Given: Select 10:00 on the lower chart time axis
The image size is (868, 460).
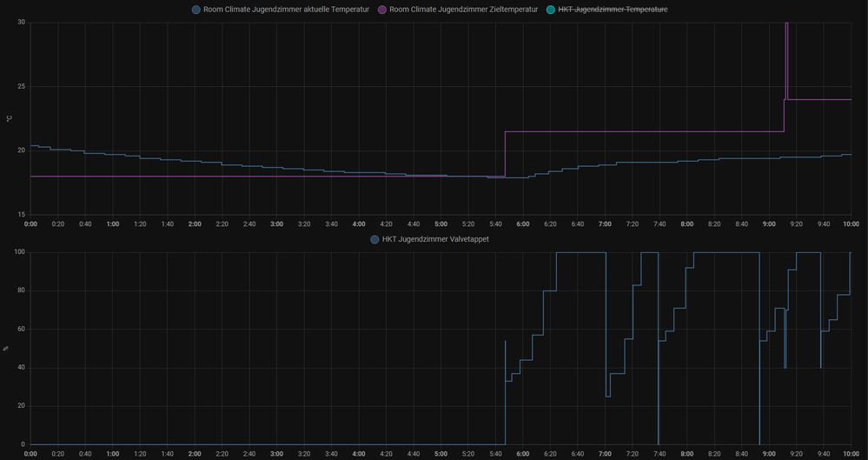Looking at the screenshot, I should pos(850,454).
